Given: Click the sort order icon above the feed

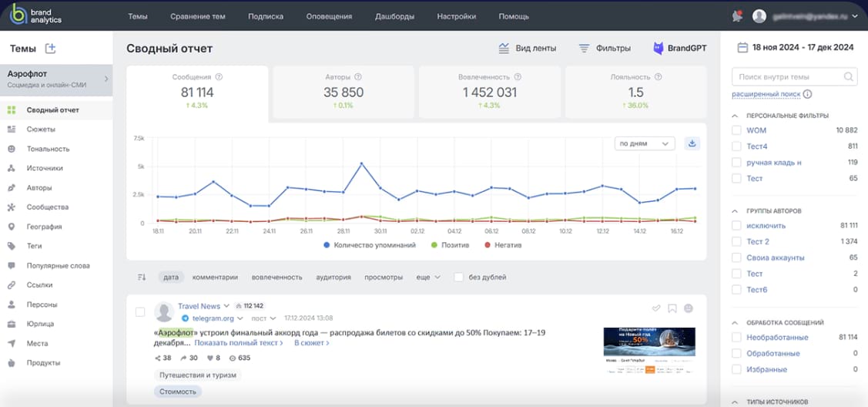Looking at the screenshot, I should tap(141, 277).
